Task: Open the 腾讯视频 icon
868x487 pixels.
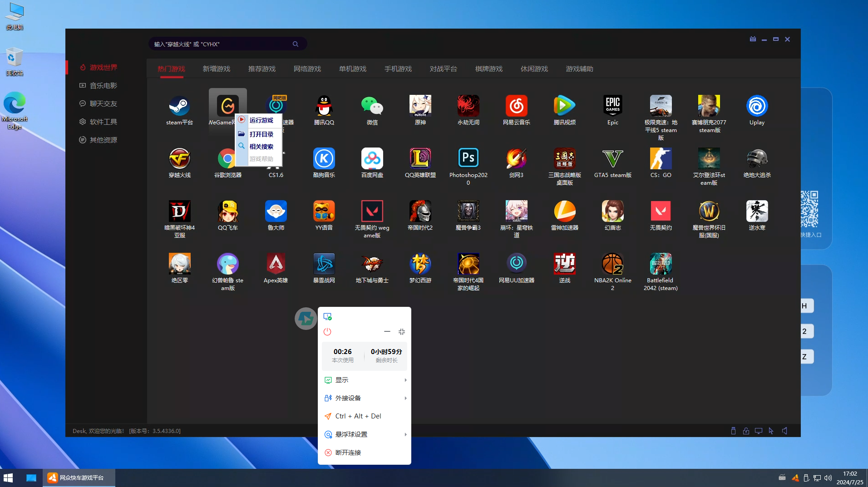Action: 564,106
